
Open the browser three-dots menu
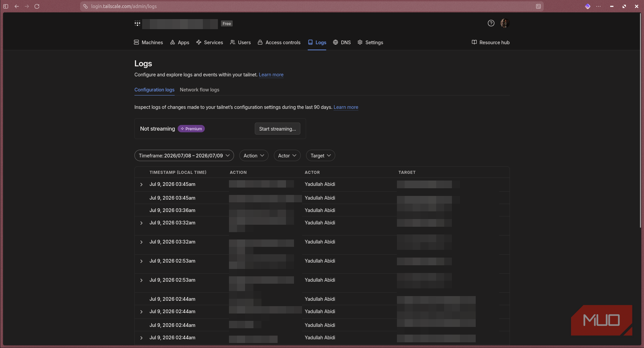(598, 6)
